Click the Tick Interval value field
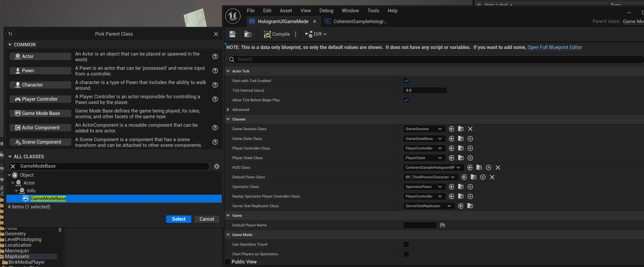The height and width of the screenshot is (267, 644). (x=425, y=90)
